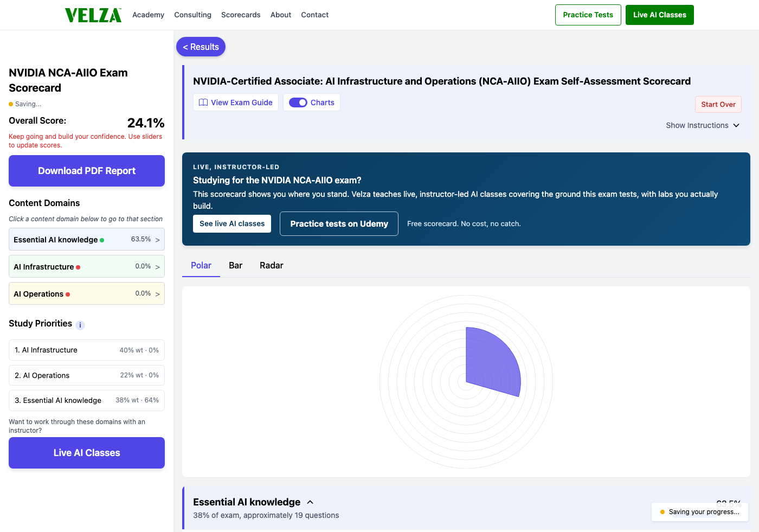Click the 'Saving your progress...' toast
This screenshot has width=759, height=532.
(x=700, y=512)
